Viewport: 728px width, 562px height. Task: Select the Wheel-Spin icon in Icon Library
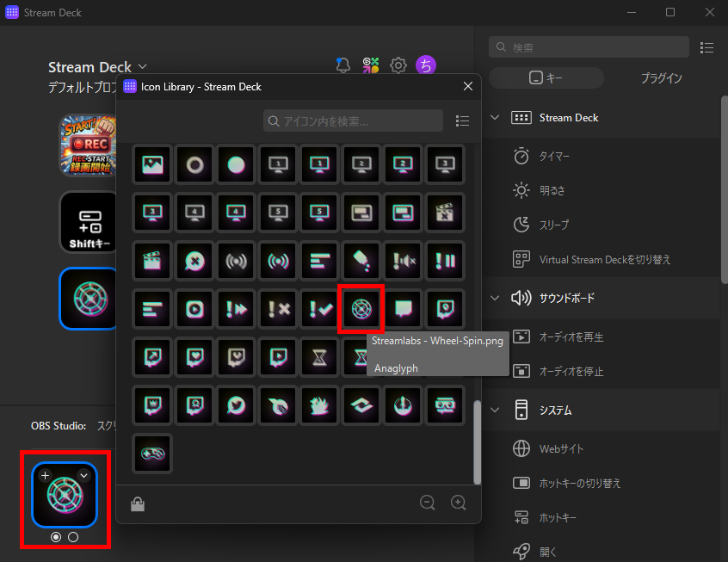[361, 309]
